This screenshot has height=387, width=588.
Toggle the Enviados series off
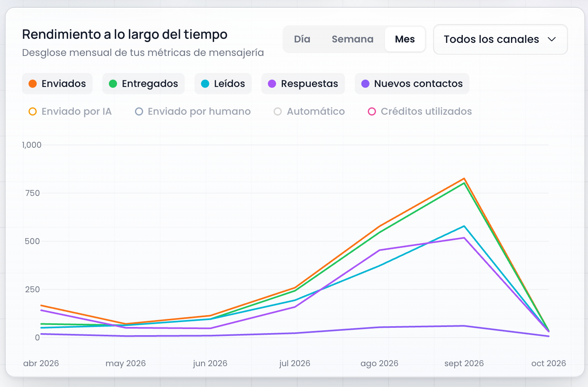[57, 84]
